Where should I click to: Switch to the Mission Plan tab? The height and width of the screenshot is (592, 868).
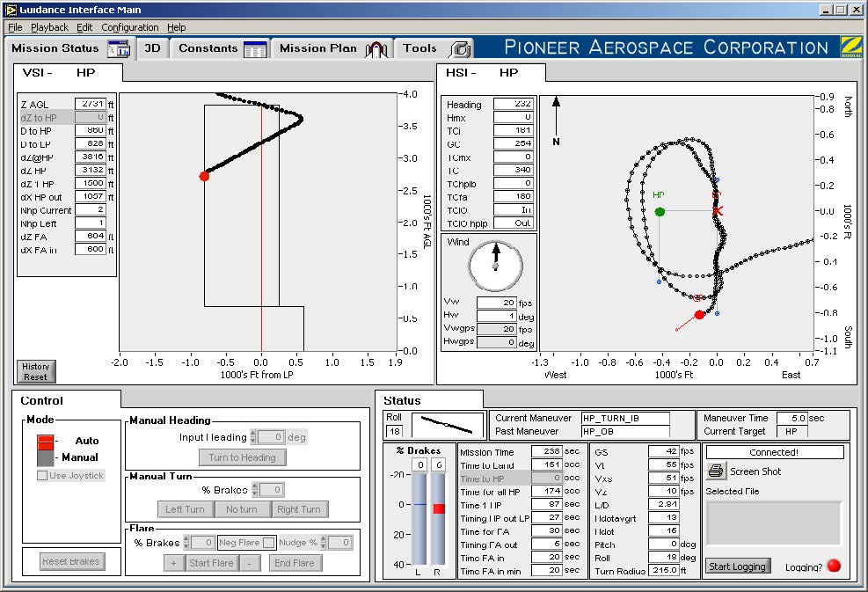tap(332, 48)
